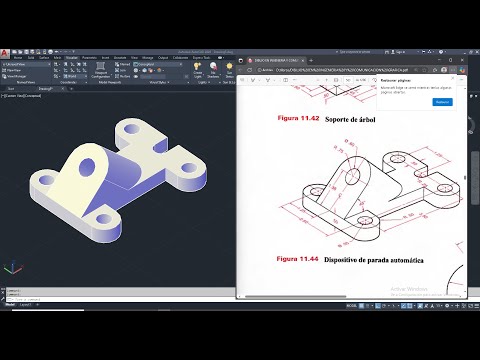Image resolution: width=480 pixels, height=360 pixels.
Task: Click the blue Restaurar button
Action: [x=442, y=102]
